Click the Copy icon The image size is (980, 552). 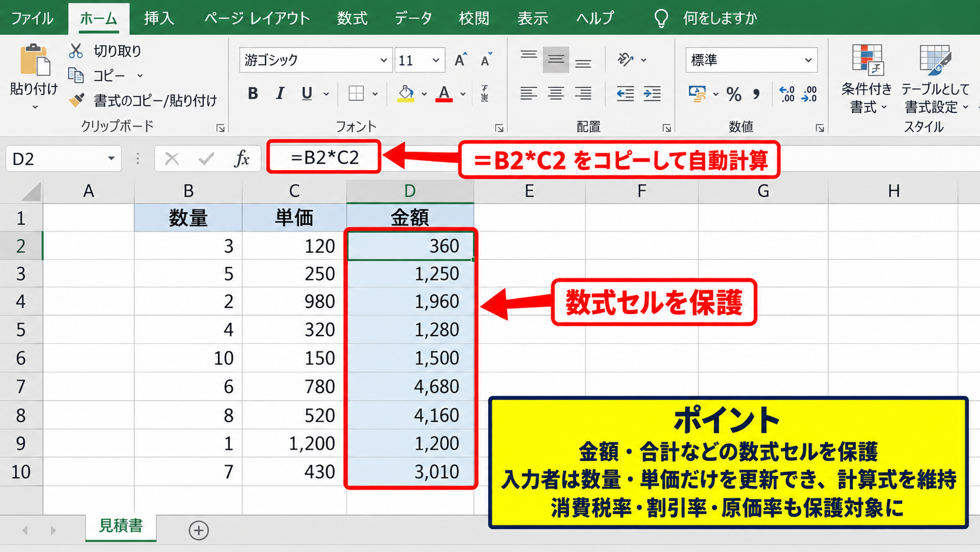(x=76, y=75)
